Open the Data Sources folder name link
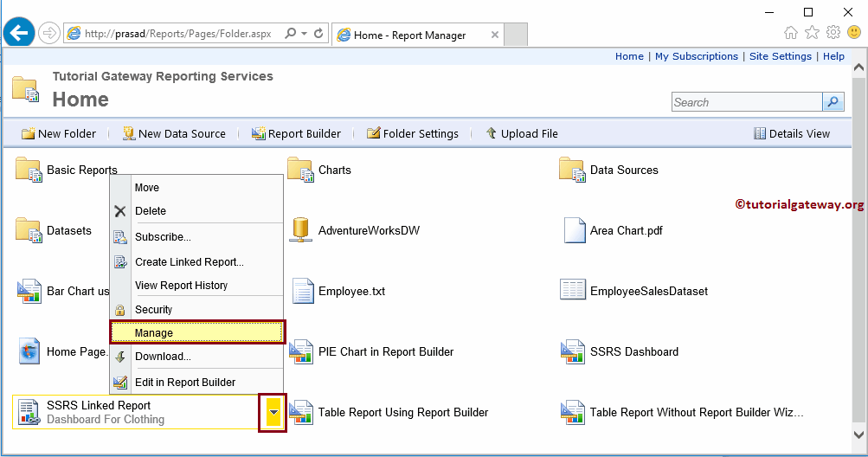Image resolution: width=868 pixels, height=457 pixels. coord(624,170)
